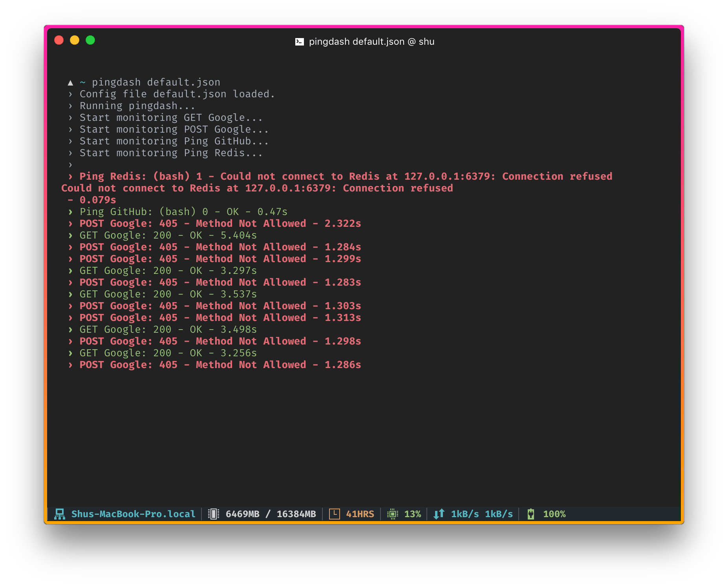Click the network up/down arrows icon

pyautogui.click(x=439, y=514)
